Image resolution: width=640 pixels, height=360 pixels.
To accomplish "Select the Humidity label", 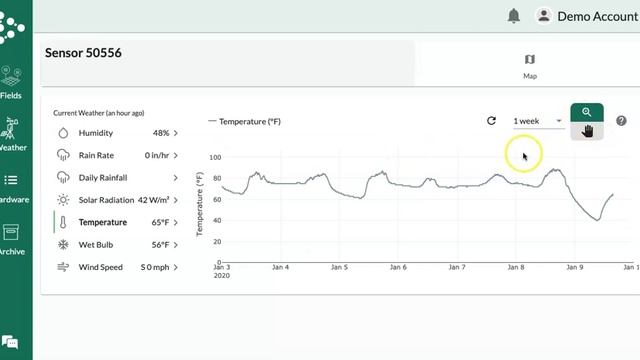I will pyautogui.click(x=96, y=133).
